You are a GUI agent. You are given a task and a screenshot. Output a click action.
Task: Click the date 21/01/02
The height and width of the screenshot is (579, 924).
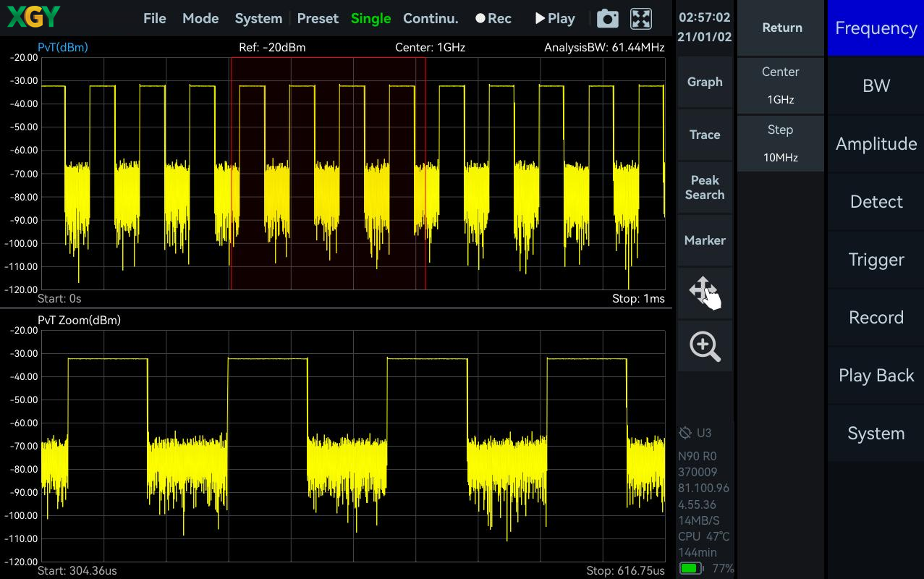click(705, 36)
